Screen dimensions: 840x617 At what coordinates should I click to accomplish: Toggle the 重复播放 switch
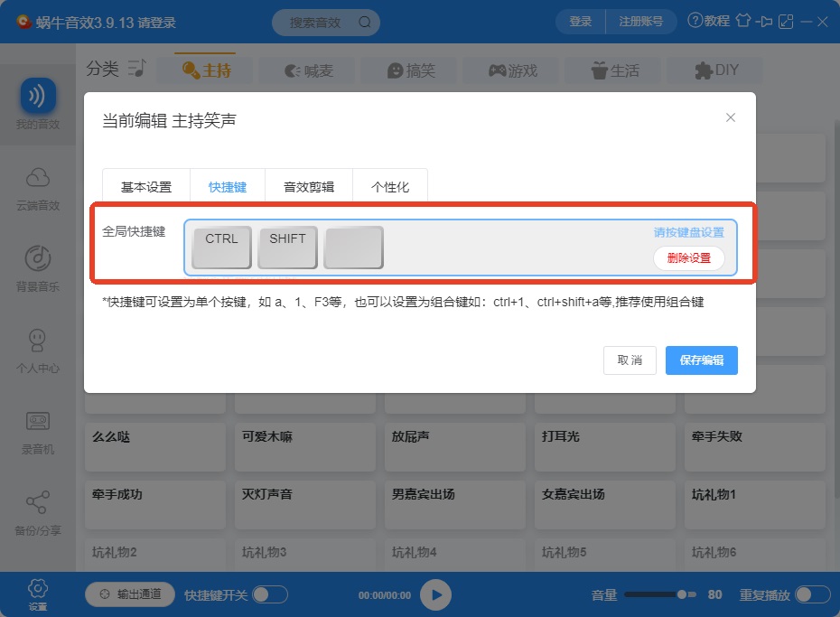(813, 594)
